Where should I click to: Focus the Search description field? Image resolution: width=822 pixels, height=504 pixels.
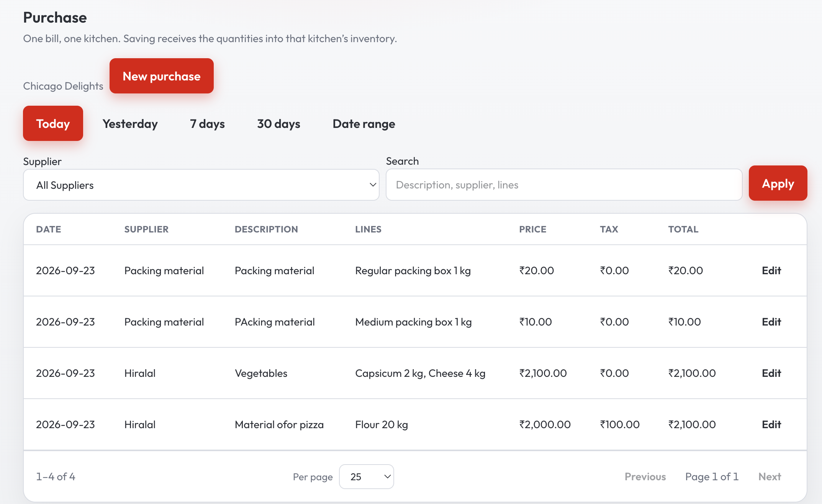pyautogui.click(x=564, y=185)
